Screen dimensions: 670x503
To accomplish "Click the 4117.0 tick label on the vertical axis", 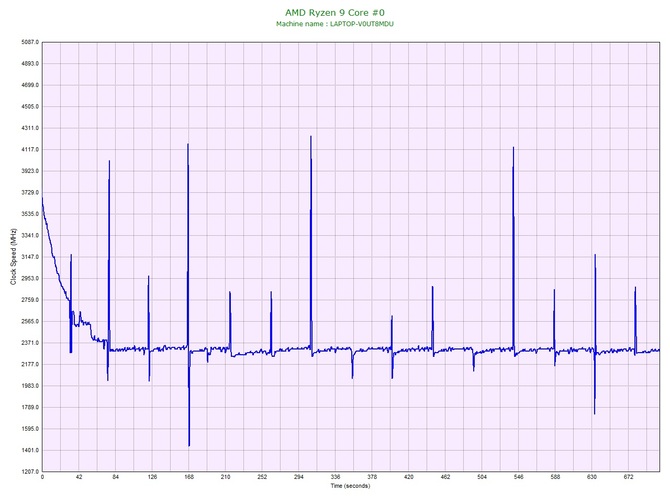I will tap(27, 150).
